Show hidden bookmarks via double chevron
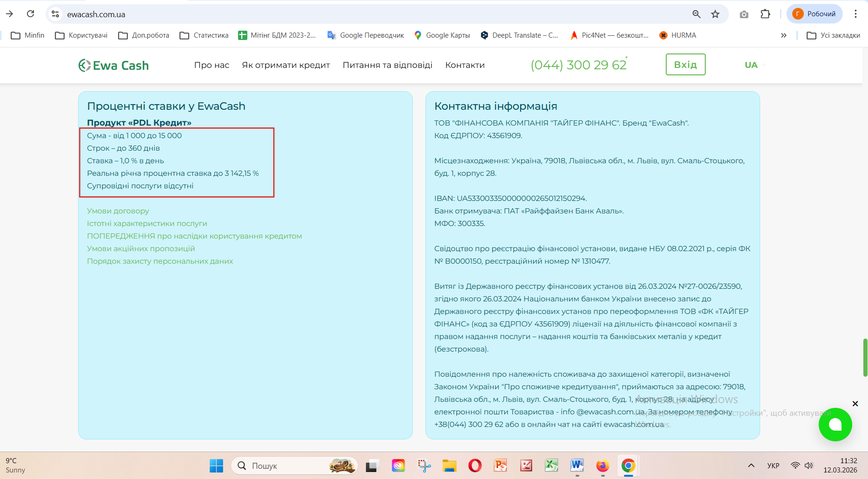The height and width of the screenshot is (479, 868). (784, 35)
